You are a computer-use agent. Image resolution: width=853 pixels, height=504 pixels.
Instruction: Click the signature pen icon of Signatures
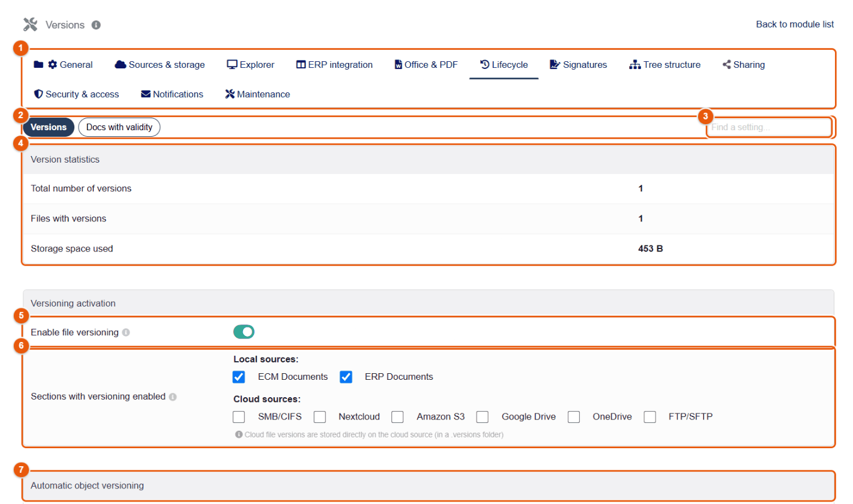point(555,65)
